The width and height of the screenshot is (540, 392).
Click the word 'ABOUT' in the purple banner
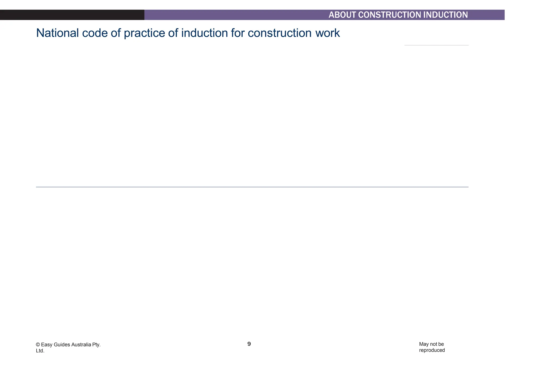pos(342,15)
